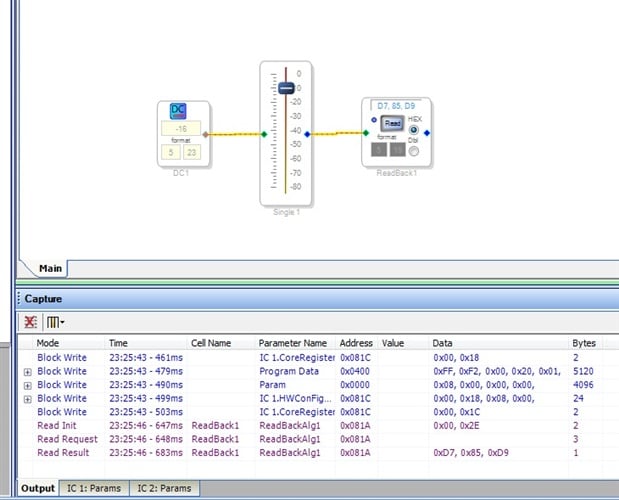
Task: Click the 0x00, 0x18 data cell
Action: [x=456, y=358]
